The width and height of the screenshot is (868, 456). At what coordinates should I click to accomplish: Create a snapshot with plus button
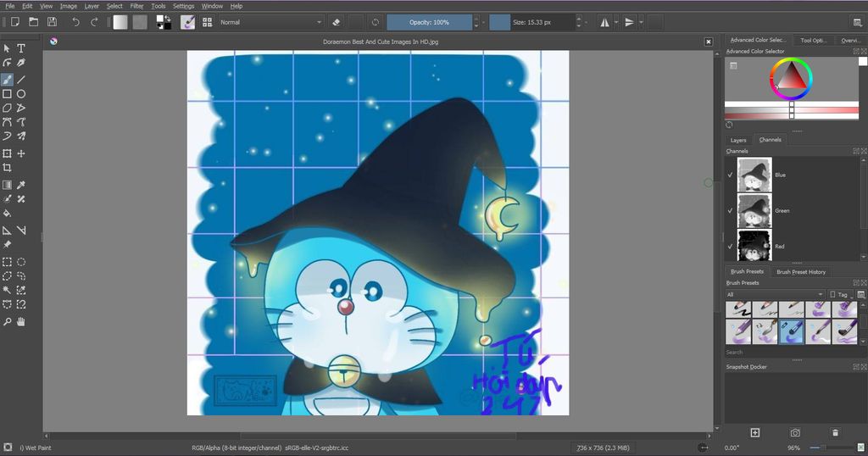(754, 432)
